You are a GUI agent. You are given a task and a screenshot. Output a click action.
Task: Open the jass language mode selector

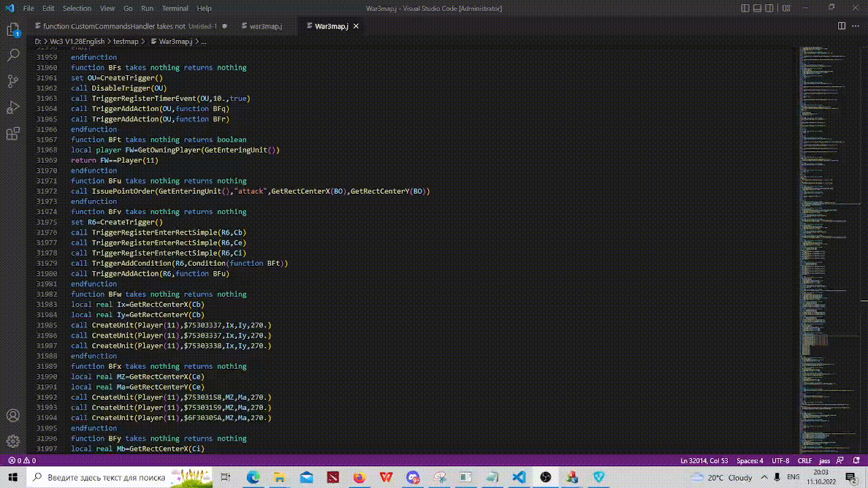(x=825, y=461)
